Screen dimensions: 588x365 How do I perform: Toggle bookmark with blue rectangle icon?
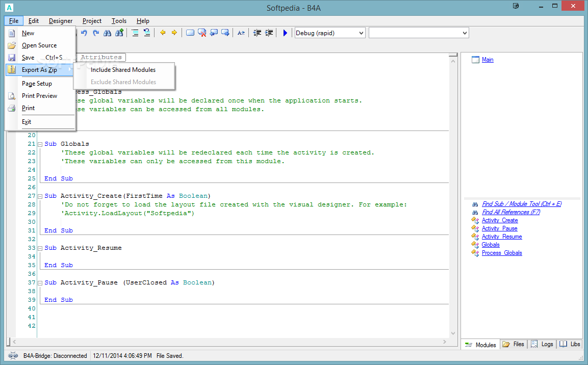tap(190, 33)
